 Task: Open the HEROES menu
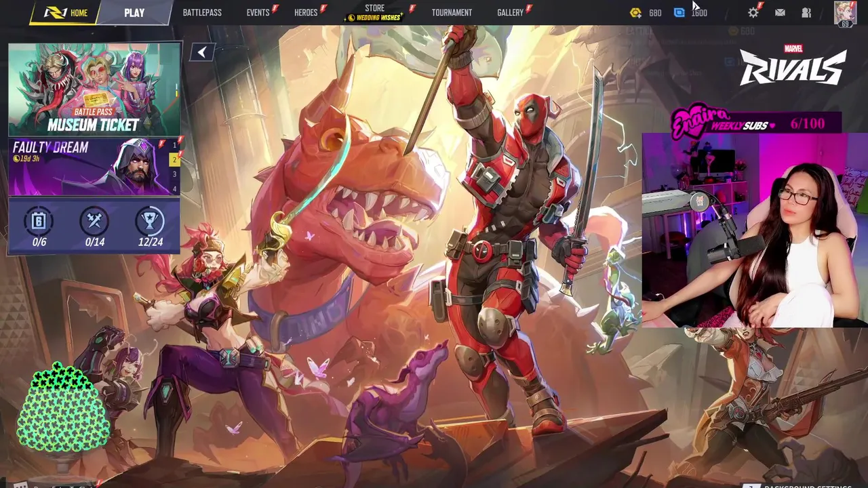pos(306,13)
